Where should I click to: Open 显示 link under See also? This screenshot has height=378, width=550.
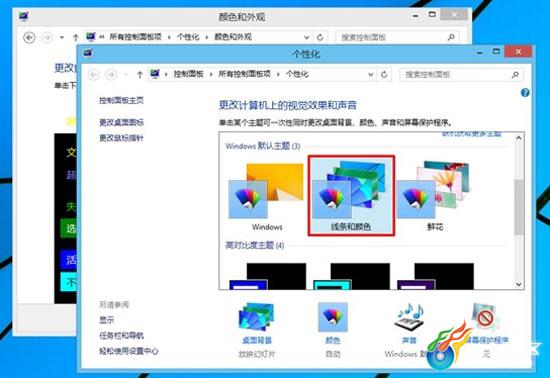pos(107,320)
